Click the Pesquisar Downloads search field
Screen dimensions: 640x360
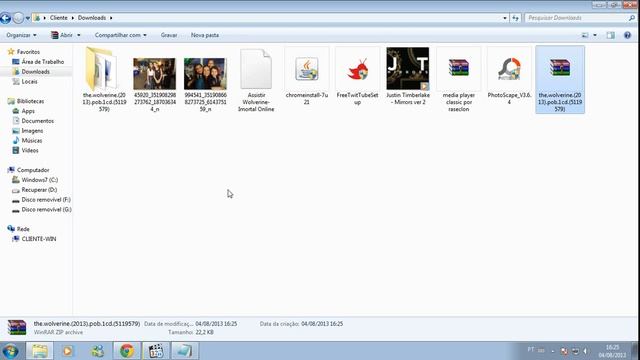[x=576, y=18]
